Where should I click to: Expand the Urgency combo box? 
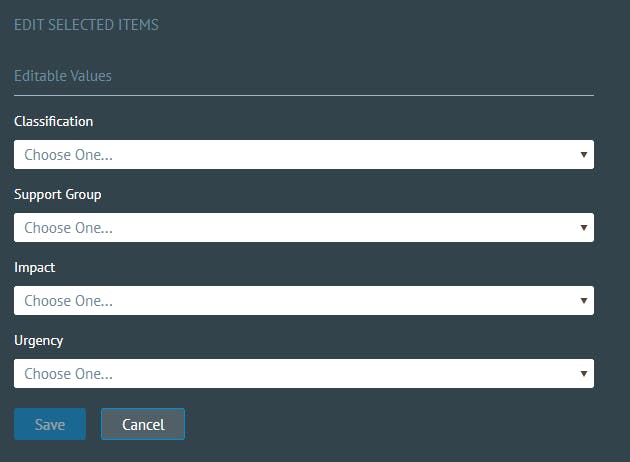click(x=304, y=374)
